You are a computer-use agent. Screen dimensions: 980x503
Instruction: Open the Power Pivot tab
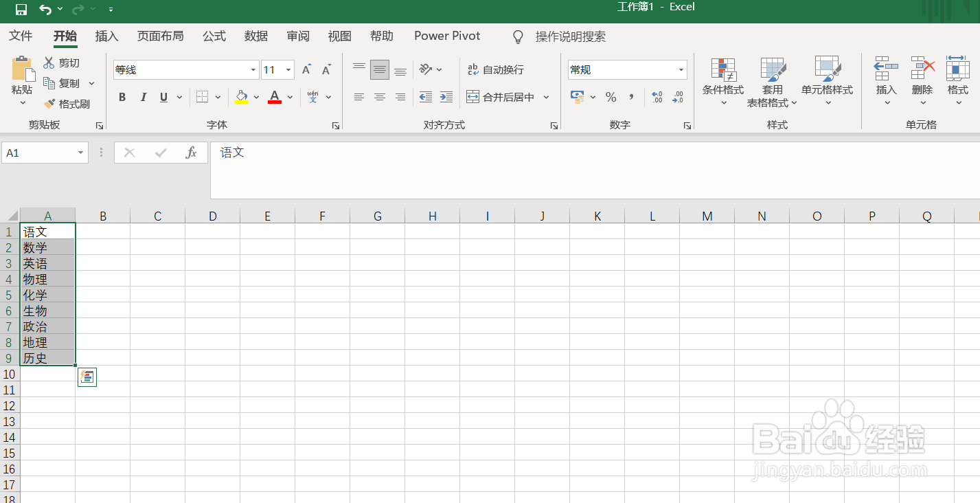point(447,36)
